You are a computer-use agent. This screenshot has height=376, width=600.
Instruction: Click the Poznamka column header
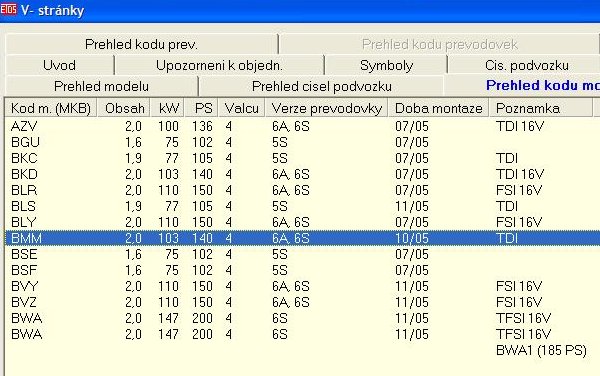[540, 108]
